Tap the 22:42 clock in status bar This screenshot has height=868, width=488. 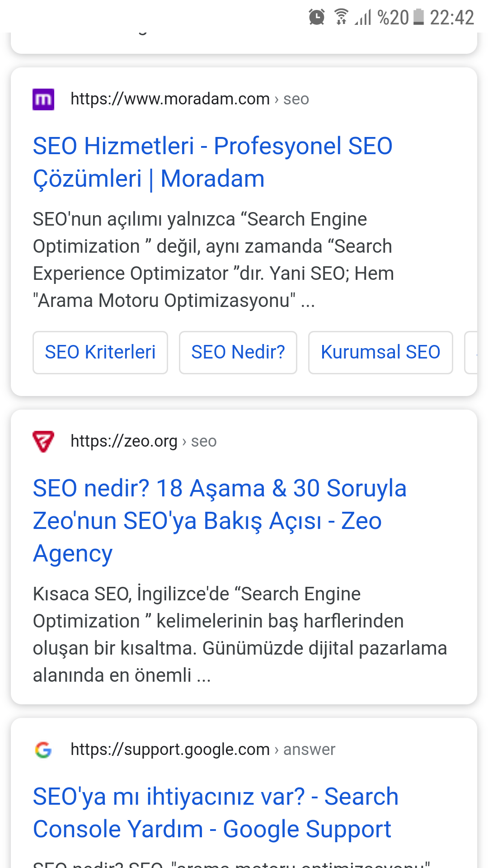[452, 18]
